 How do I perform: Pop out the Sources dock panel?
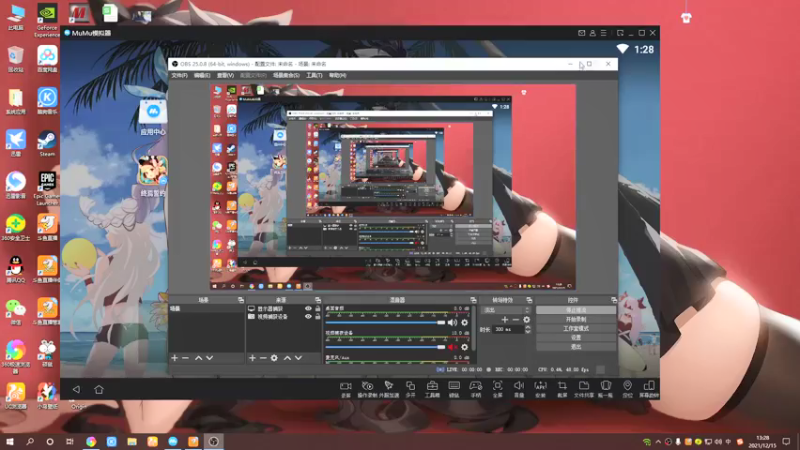(x=318, y=300)
